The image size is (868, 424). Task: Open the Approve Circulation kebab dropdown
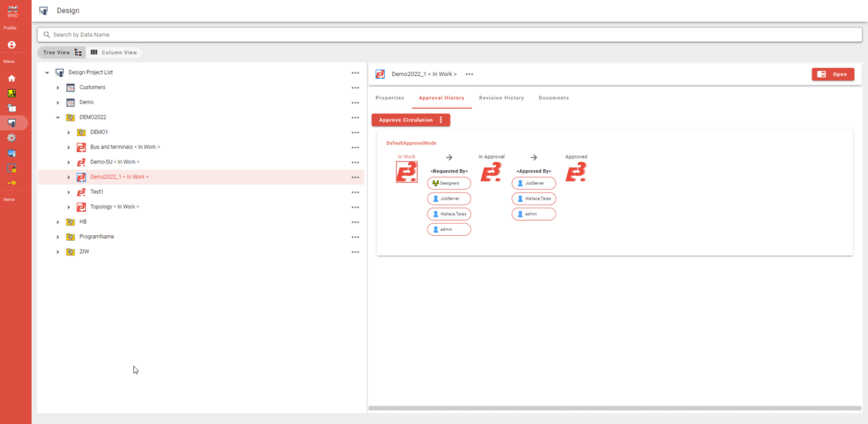tap(442, 119)
